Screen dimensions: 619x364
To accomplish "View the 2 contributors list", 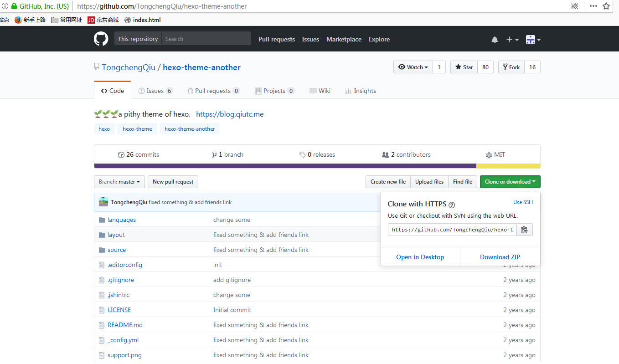I will 406,154.
